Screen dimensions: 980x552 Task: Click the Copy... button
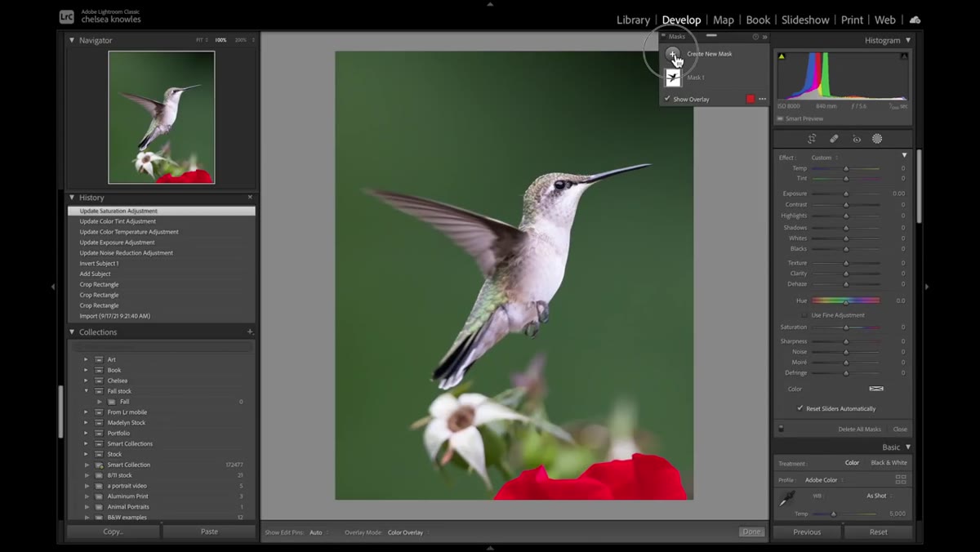114,532
